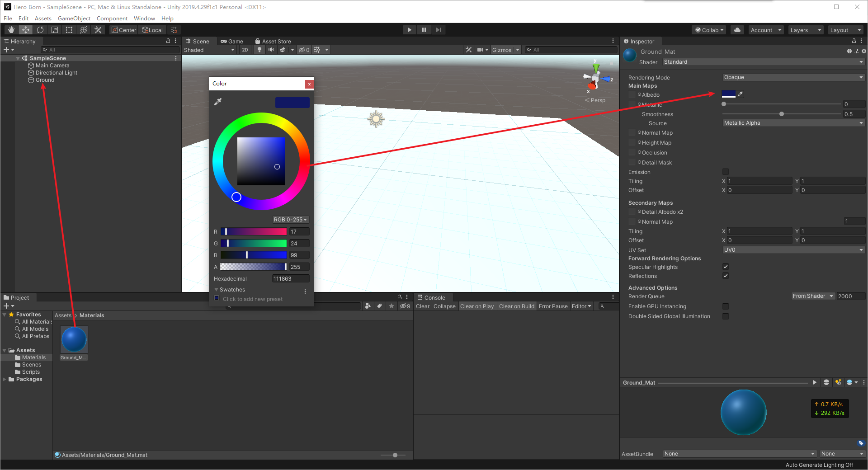Open UV Set dropdown
This screenshot has height=470, width=868.
[793, 250]
